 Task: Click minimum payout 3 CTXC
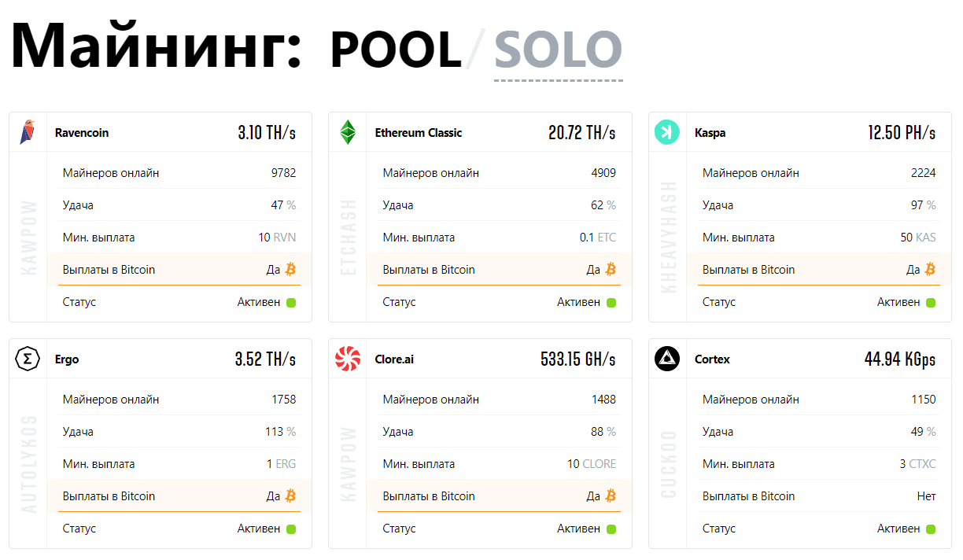tap(918, 464)
